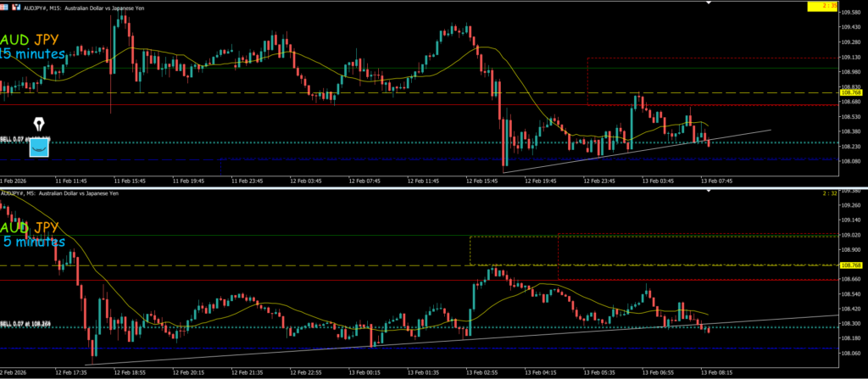Click the "5 minutes" text label
Viewport: 868px width, 379px height.
[34, 242]
